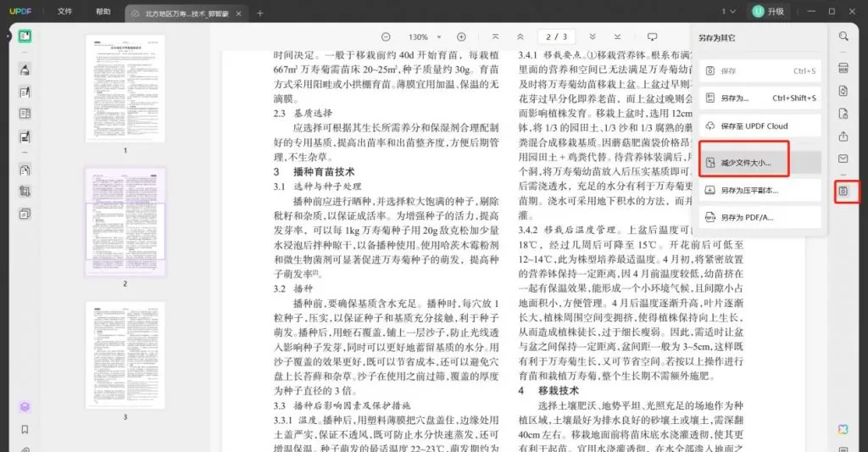Send file by email icon
This screenshot has width=868, height=452.
843,159
